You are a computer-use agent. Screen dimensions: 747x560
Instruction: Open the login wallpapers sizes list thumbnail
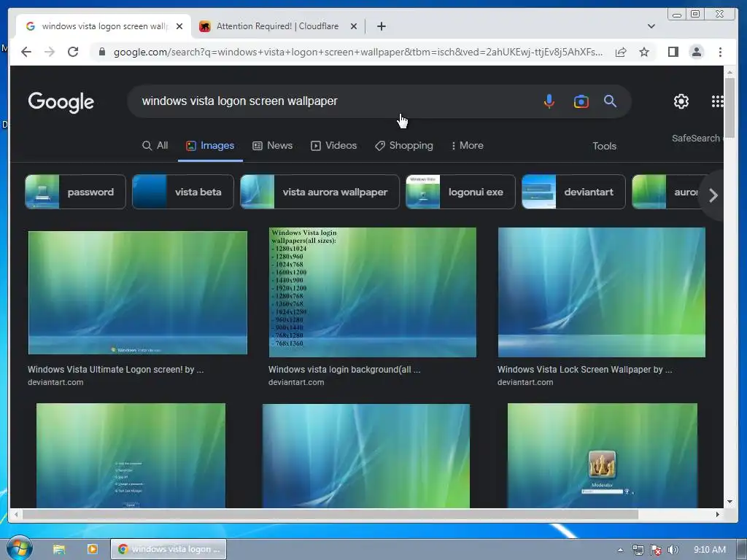pyautogui.click(x=373, y=292)
